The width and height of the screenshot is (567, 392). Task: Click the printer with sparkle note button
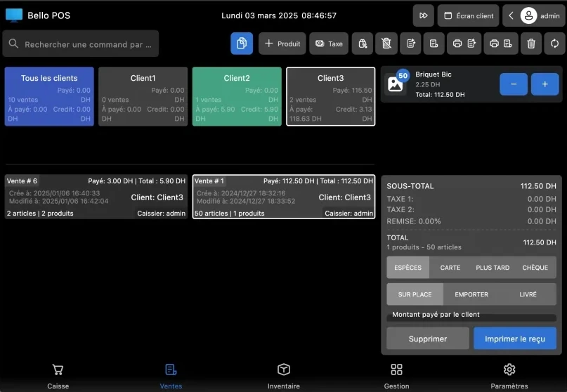coord(464,44)
